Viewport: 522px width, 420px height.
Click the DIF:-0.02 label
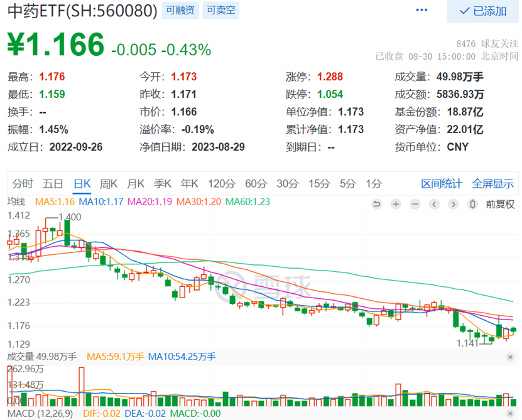[x=102, y=413]
